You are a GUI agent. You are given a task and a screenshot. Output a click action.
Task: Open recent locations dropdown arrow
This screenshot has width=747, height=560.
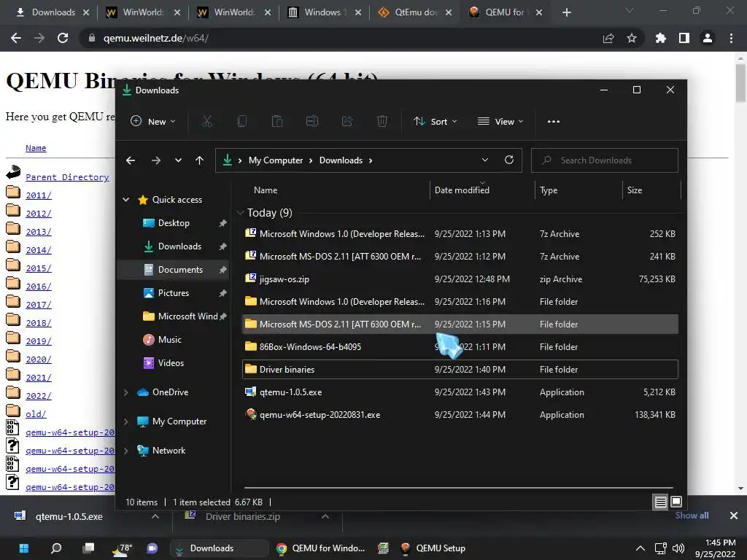click(x=178, y=160)
